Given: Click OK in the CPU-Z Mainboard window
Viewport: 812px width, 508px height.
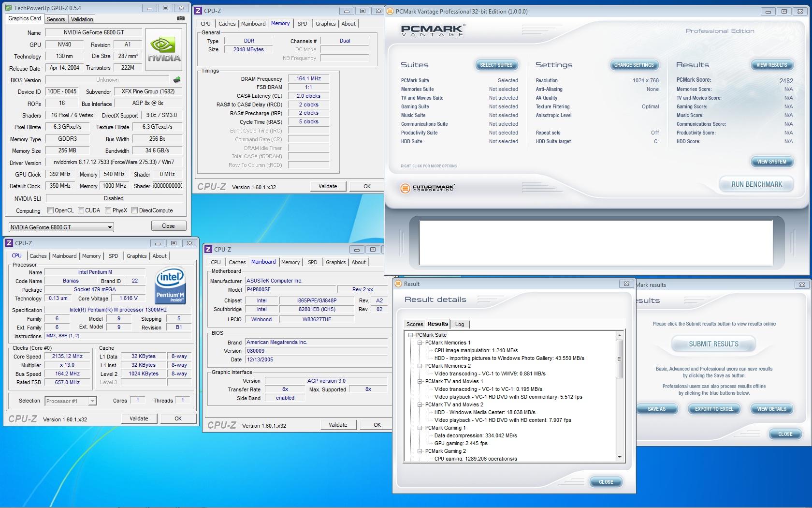Looking at the screenshot, I should click(x=377, y=425).
